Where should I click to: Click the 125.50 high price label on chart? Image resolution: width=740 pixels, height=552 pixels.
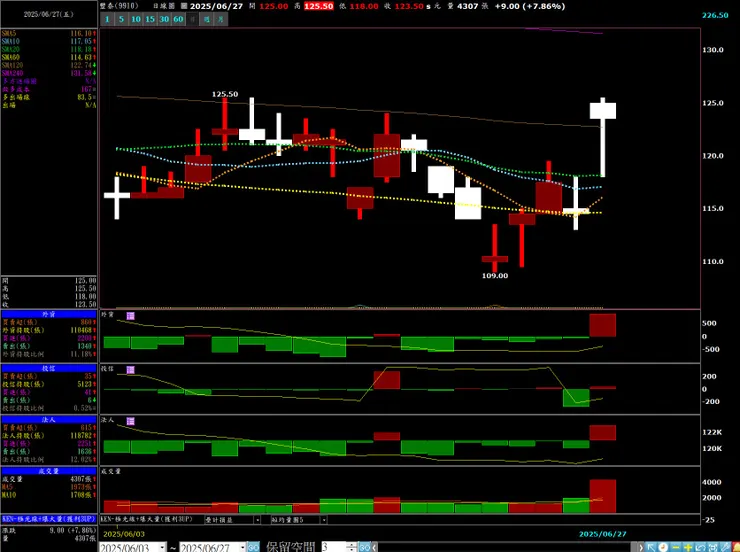coord(225,94)
